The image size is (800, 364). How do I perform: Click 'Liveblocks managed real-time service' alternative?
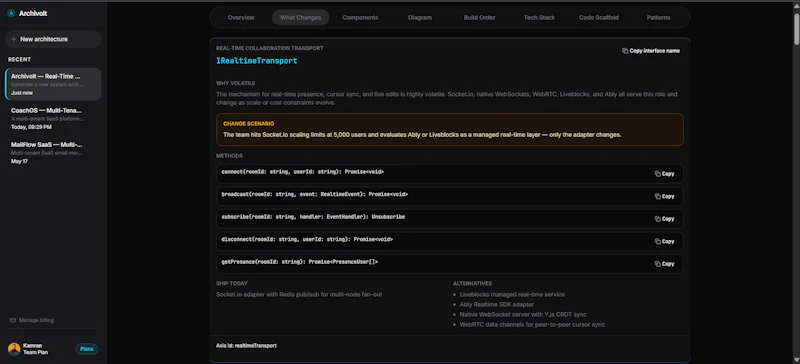512,295
